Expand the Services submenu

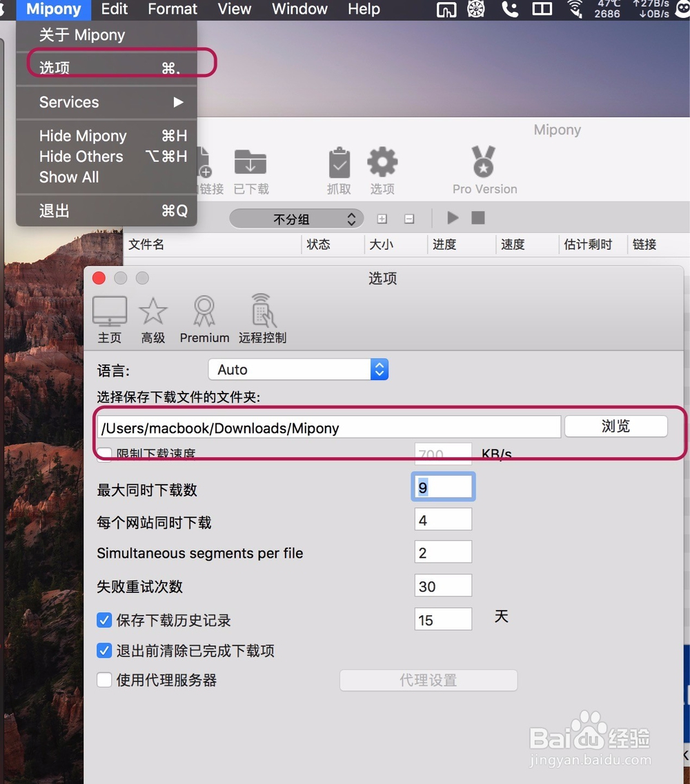point(106,102)
